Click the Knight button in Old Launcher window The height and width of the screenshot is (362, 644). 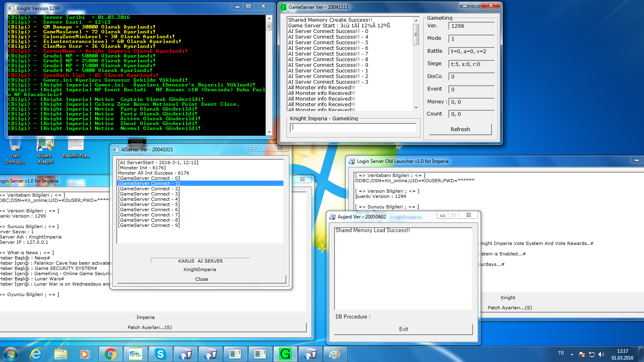pyautogui.click(x=508, y=298)
